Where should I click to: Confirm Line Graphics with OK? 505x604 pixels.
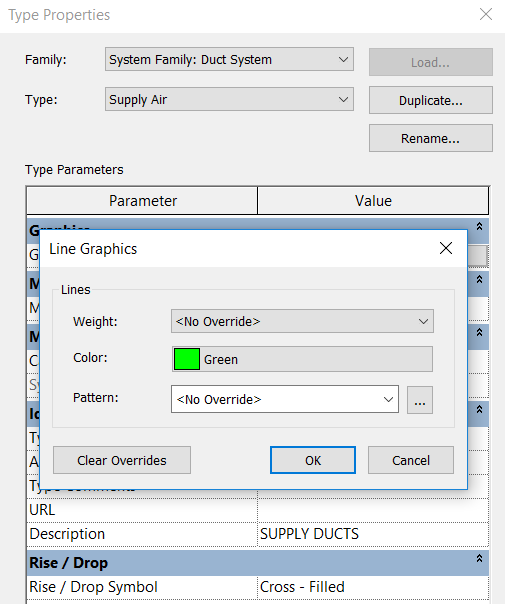[313, 460]
